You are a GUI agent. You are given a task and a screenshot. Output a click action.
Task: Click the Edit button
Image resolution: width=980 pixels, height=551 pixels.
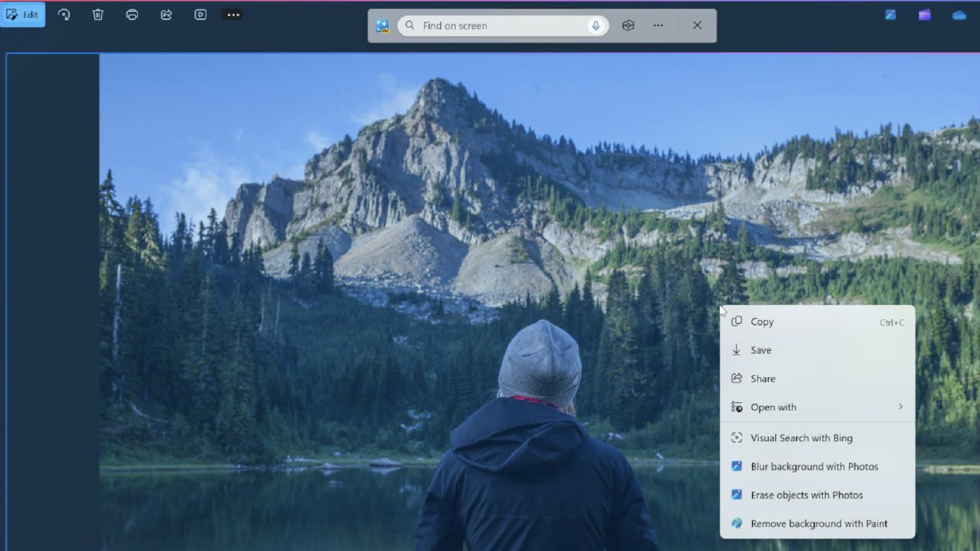(x=23, y=15)
